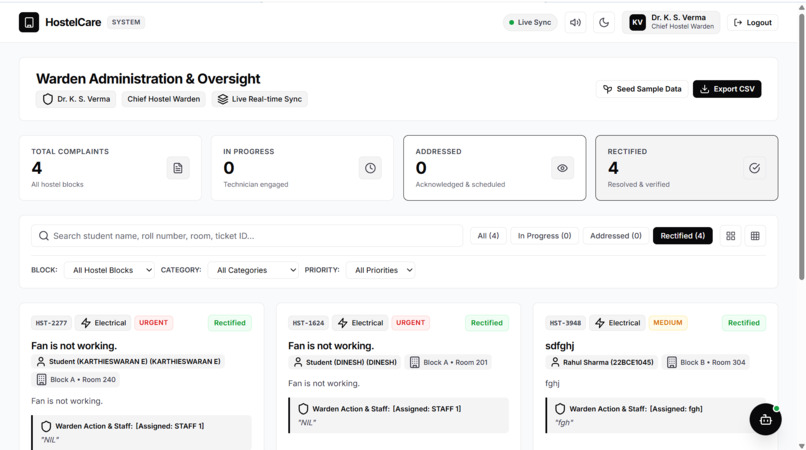Open the Total Complaints stat card

pos(110,168)
